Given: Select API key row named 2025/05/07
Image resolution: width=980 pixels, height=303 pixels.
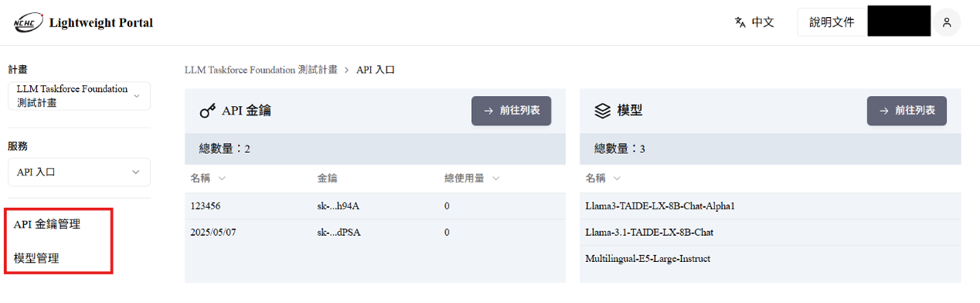Looking at the screenshot, I should 375,232.
